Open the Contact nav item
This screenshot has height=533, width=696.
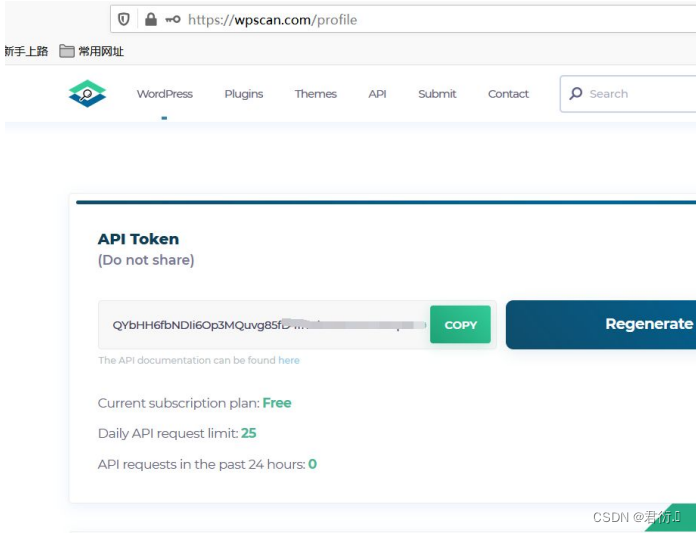point(508,94)
